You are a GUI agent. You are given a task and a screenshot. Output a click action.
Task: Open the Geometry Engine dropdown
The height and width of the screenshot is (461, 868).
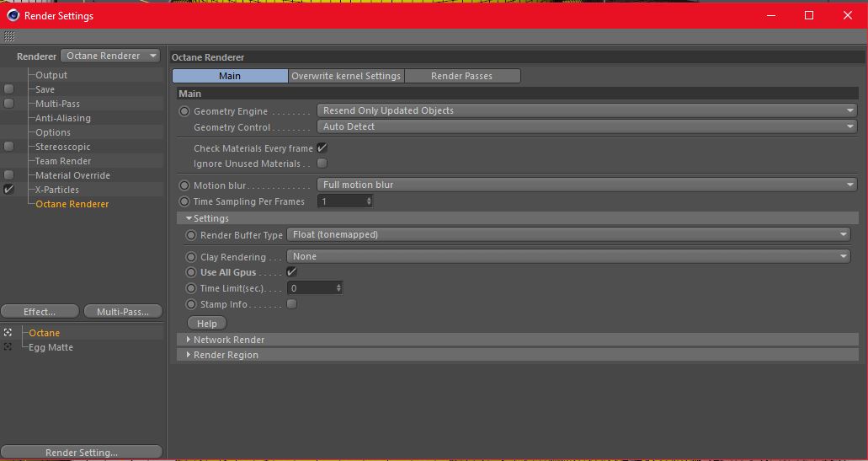coord(587,110)
